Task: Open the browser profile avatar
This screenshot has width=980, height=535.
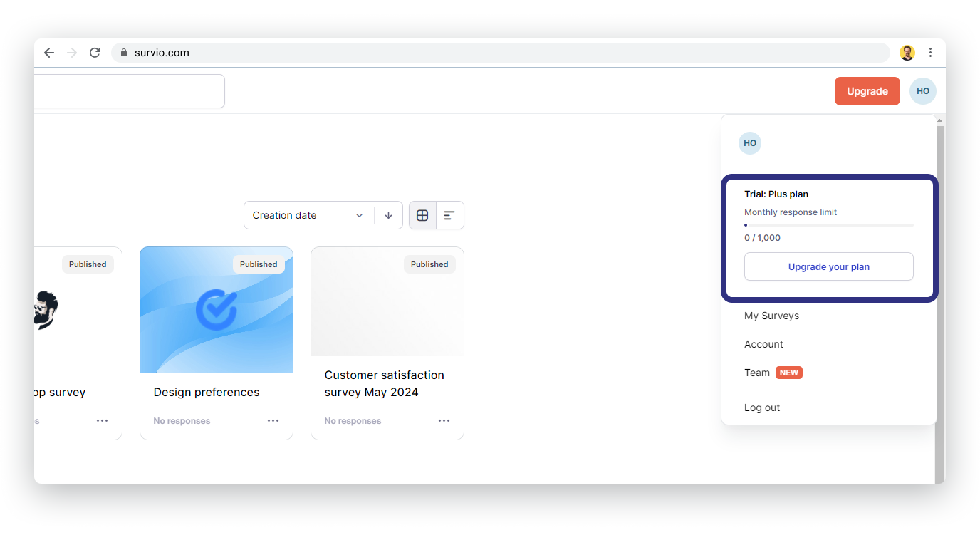Action: tap(907, 53)
